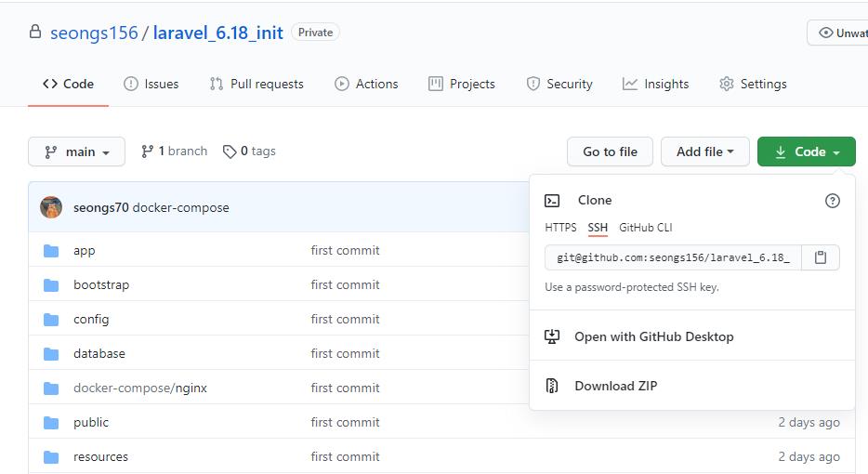Click the resources folder icon
The width and height of the screenshot is (868, 474).
[x=51, y=457]
